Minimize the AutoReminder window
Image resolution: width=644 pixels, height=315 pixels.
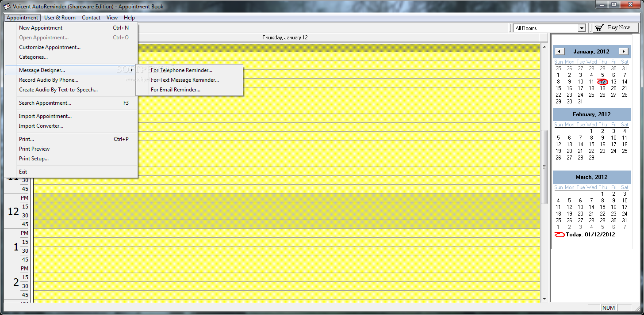tap(602, 4)
